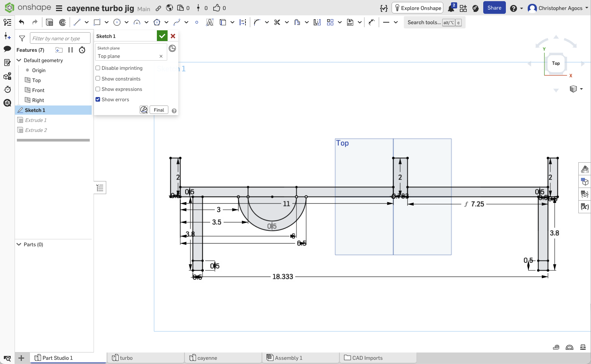This screenshot has height=364, width=591.
Task: Click the Share button
Action: (x=494, y=8)
